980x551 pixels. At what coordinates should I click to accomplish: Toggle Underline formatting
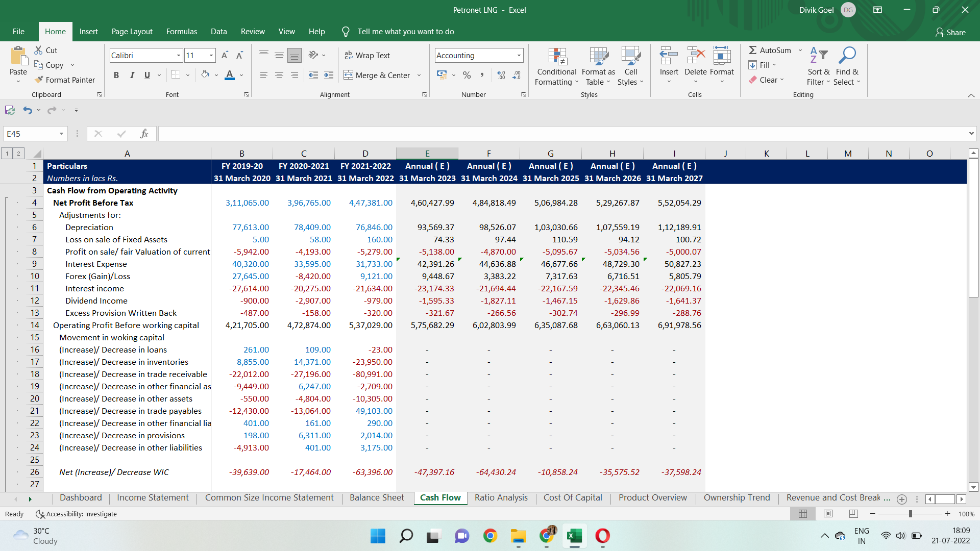tap(147, 75)
